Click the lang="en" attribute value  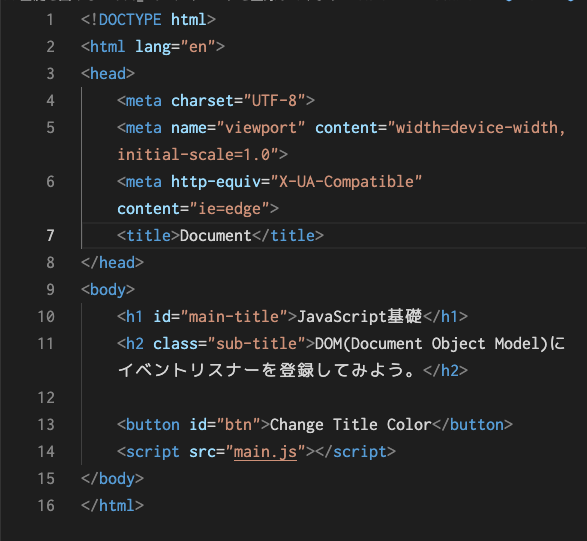pyautogui.click(x=198, y=47)
